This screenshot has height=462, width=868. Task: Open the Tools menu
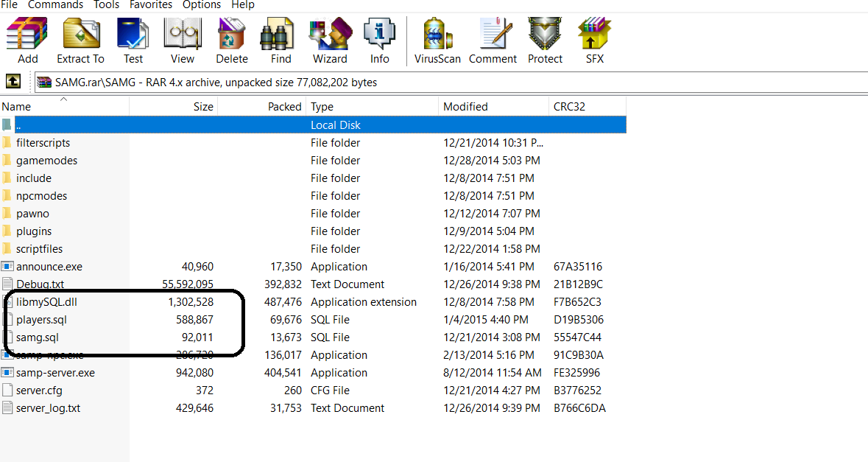point(106,5)
